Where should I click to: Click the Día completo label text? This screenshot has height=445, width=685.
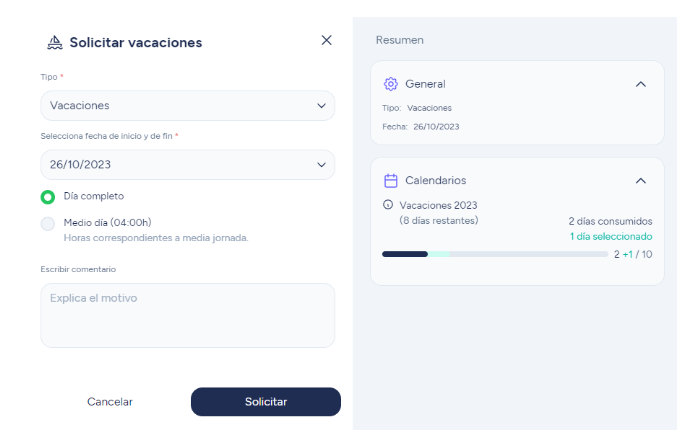point(94,196)
